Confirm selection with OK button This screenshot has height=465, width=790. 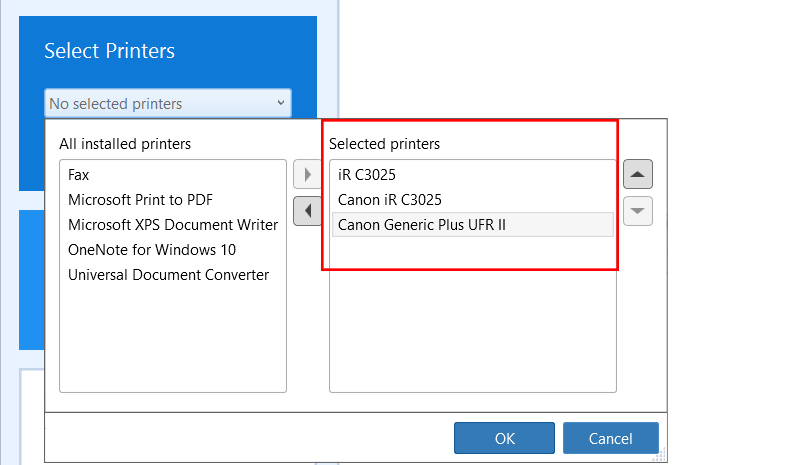504,438
